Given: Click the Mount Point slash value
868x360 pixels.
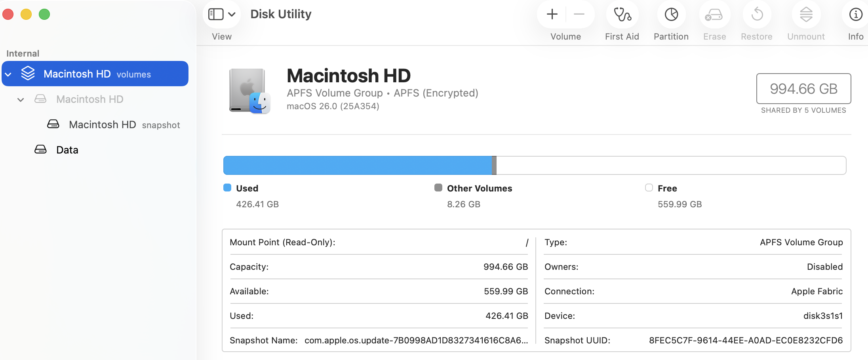Looking at the screenshot, I should 527,243.
